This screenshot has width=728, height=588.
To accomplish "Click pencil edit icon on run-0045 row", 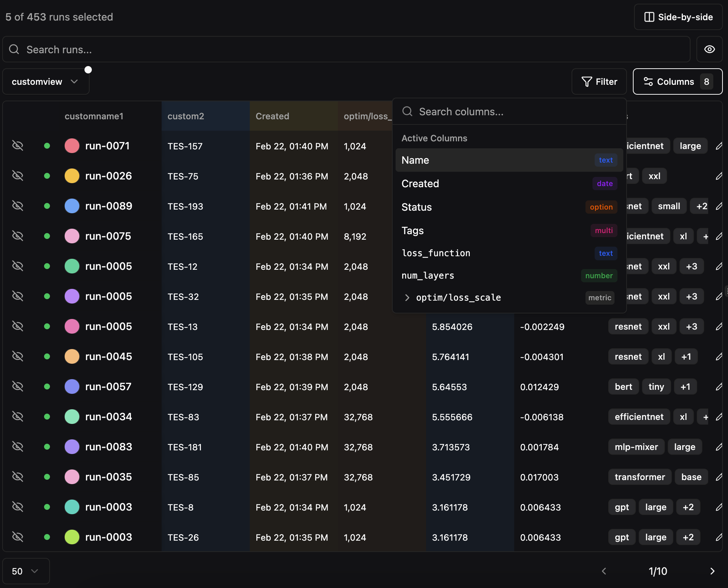I will (719, 356).
